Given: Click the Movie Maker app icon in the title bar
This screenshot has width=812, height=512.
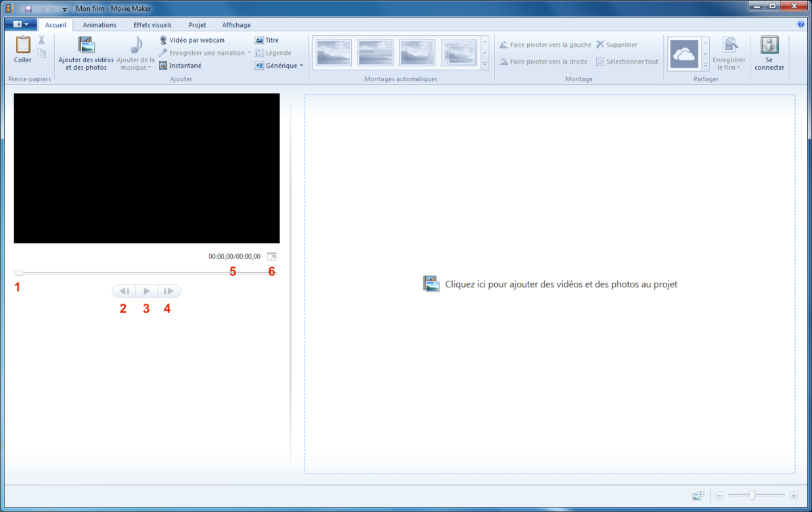Looking at the screenshot, I should (9, 9).
